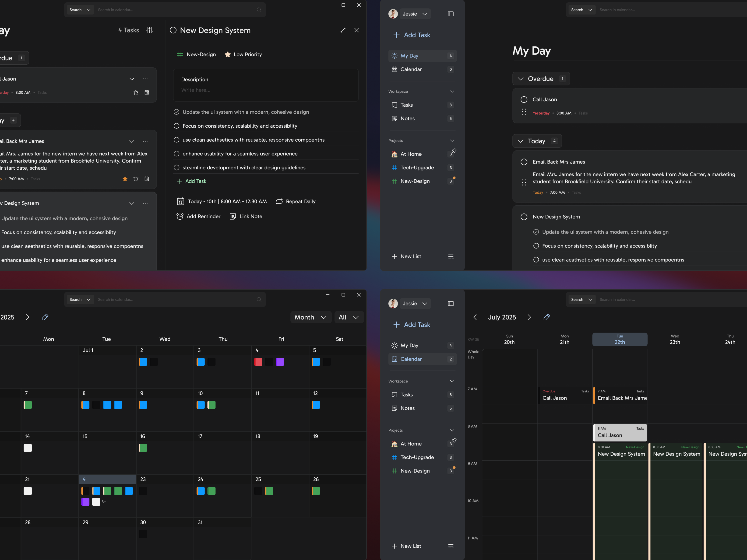Click the purple event dot on July 4
Viewport: 747px width, 560px height.
[x=280, y=361]
